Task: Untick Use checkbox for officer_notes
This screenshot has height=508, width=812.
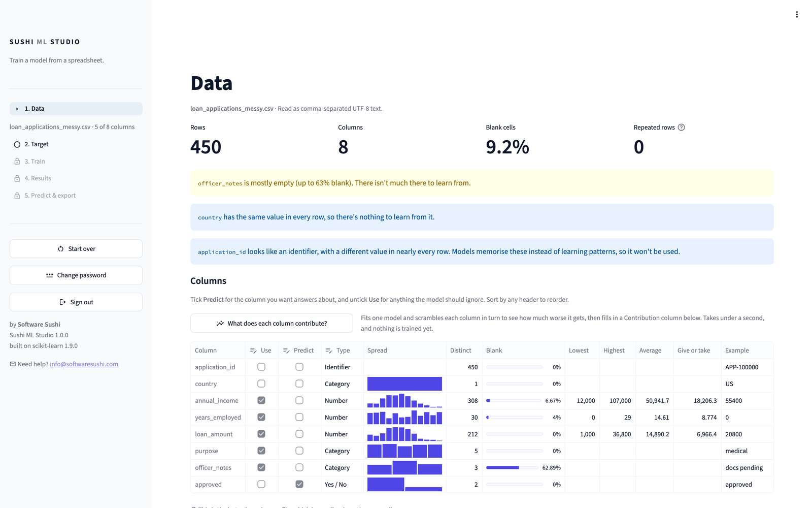Action: (x=261, y=467)
